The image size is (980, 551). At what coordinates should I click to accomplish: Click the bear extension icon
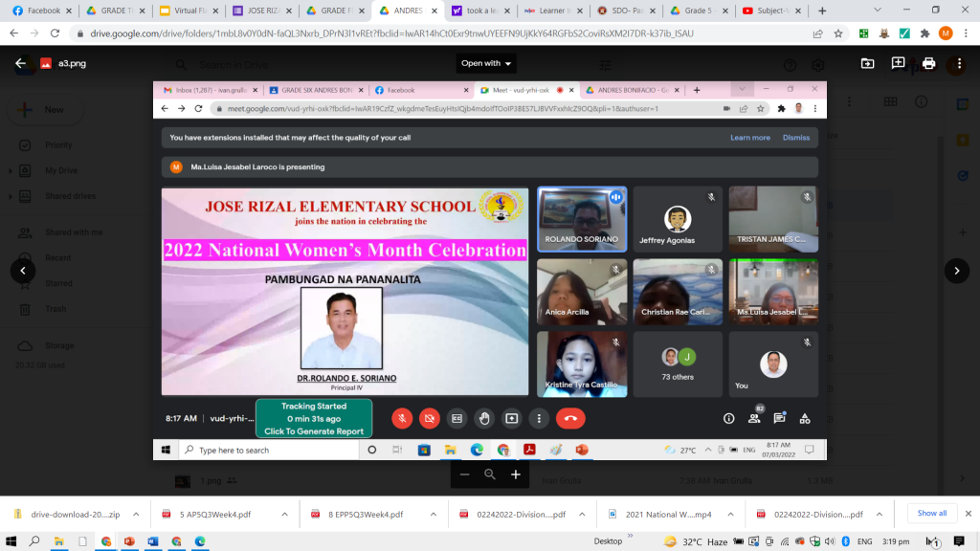883,33
